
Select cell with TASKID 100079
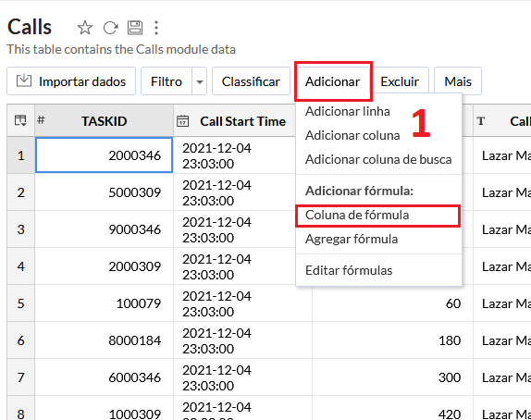tap(104, 303)
